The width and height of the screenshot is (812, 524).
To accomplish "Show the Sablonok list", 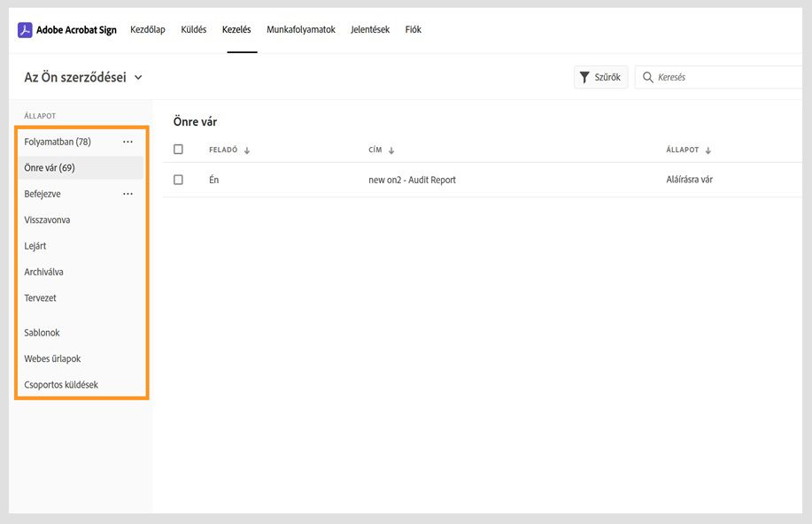I will click(42, 333).
